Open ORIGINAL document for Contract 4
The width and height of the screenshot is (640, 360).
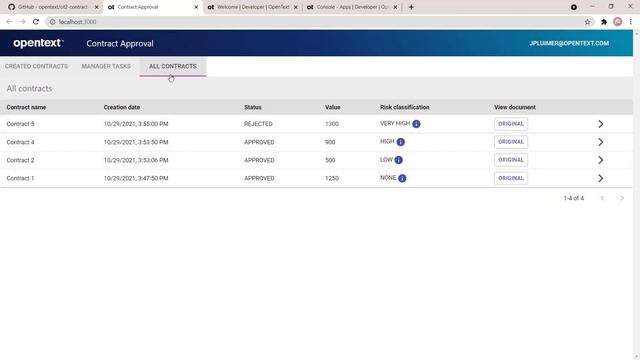click(511, 142)
